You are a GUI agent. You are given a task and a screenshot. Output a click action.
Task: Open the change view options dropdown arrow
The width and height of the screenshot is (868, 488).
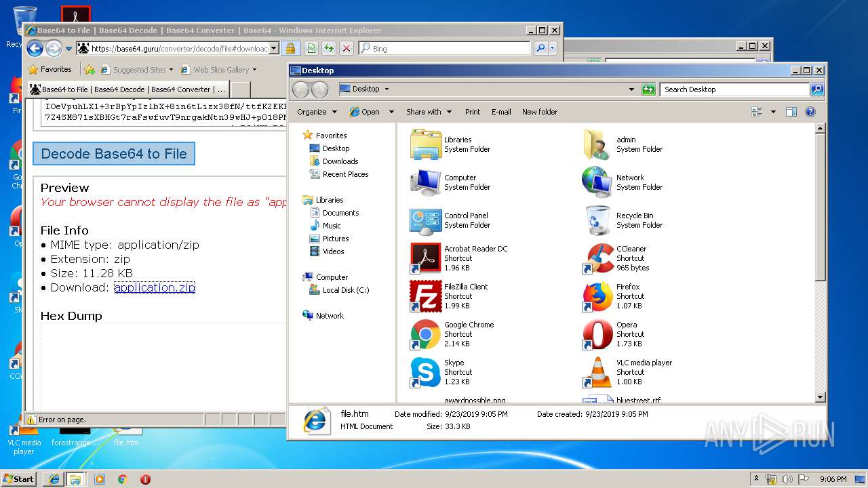(773, 112)
